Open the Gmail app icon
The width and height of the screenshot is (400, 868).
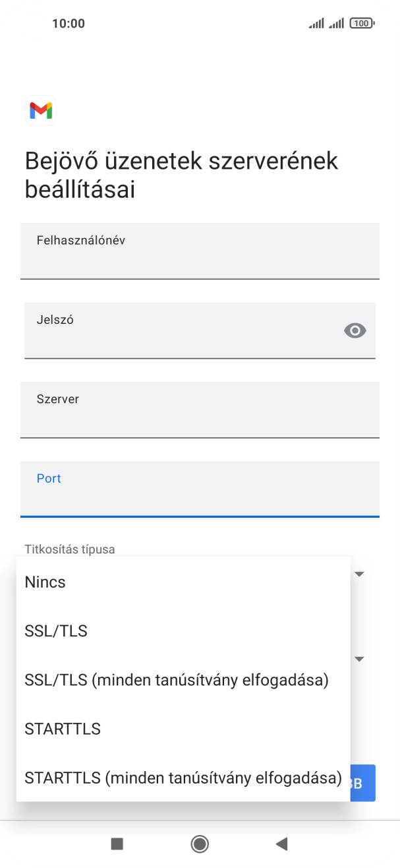pos(40,111)
